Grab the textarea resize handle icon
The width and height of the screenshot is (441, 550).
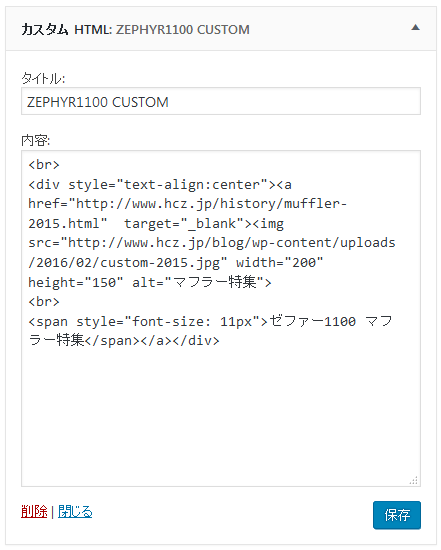414,480
